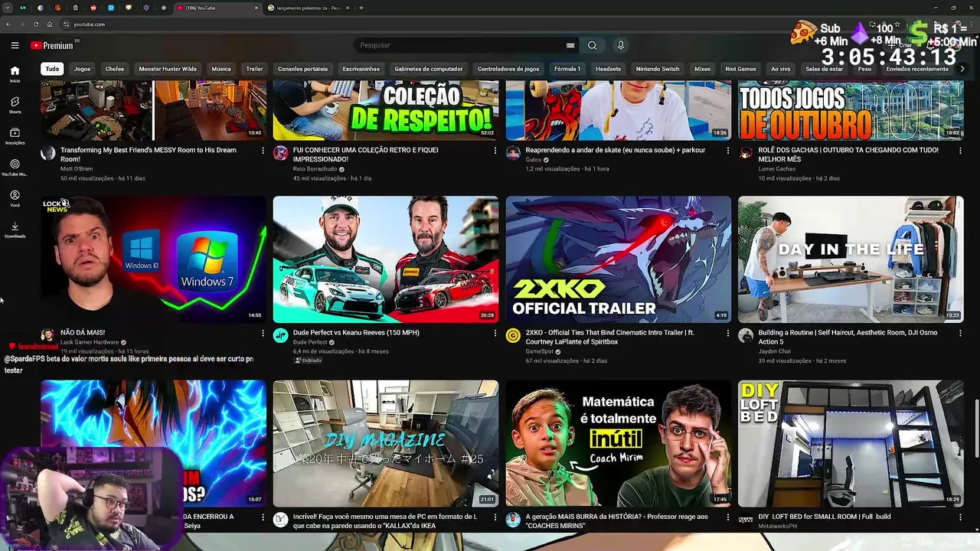Select the 'Tudo' filter chip
This screenshot has height=551, width=980.
pyautogui.click(x=52, y=69)
